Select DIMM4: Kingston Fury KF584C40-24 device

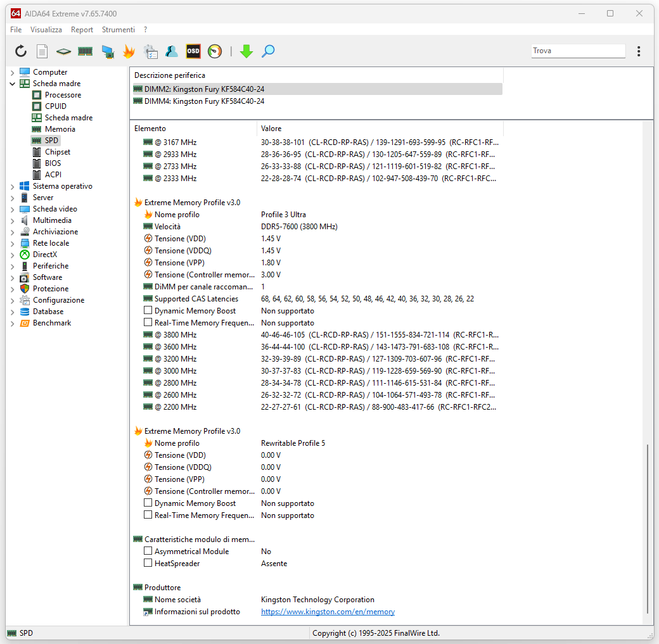click(x=317, y=101)
